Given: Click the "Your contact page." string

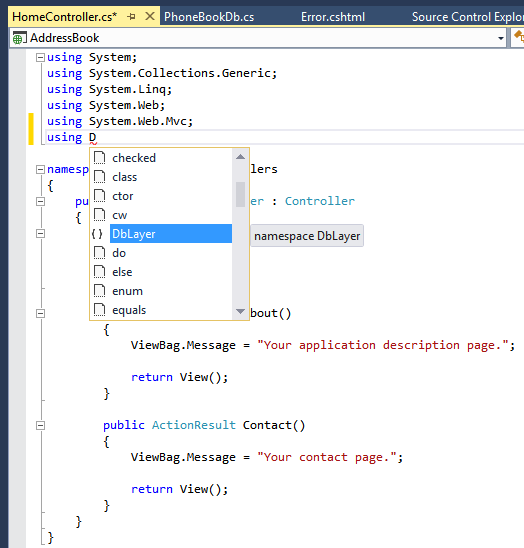Looking at the screenshot, I should click(x=326, y=457).
